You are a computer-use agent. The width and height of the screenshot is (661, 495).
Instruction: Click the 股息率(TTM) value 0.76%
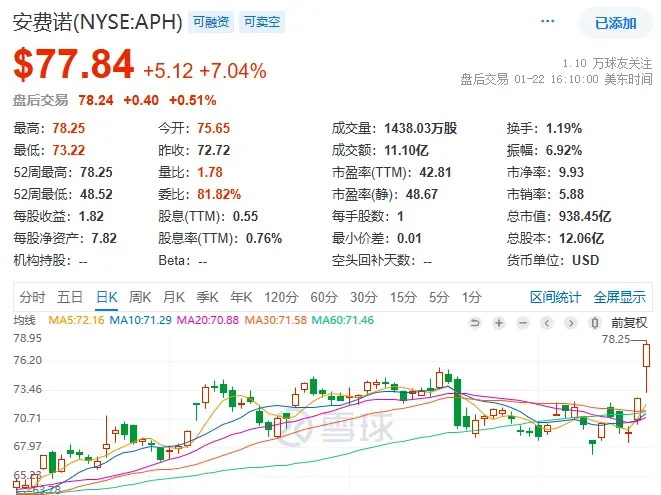(264, 238)
